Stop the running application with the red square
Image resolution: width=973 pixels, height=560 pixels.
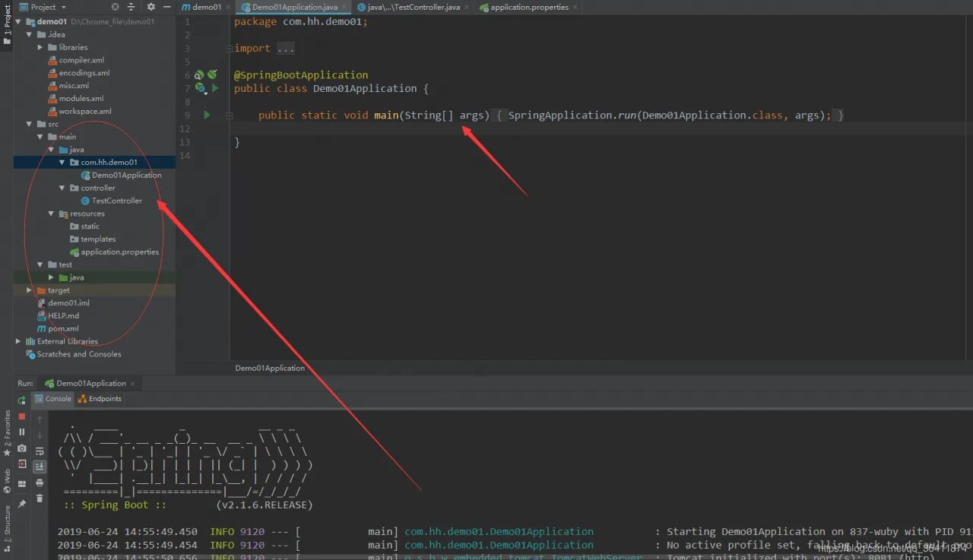(22, 416)
